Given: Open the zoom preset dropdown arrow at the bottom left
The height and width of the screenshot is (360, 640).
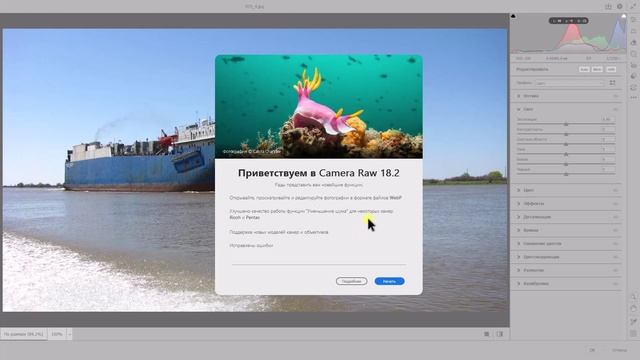Looking at the screenshot, I should coord(69,334).
